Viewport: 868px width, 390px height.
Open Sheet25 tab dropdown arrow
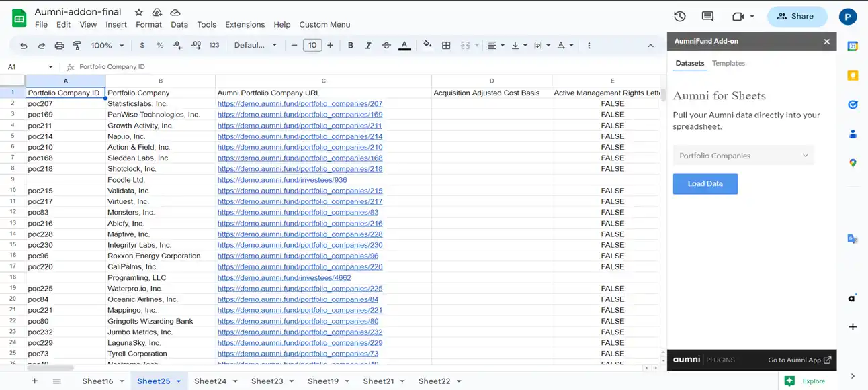click(x=179, y=381)
